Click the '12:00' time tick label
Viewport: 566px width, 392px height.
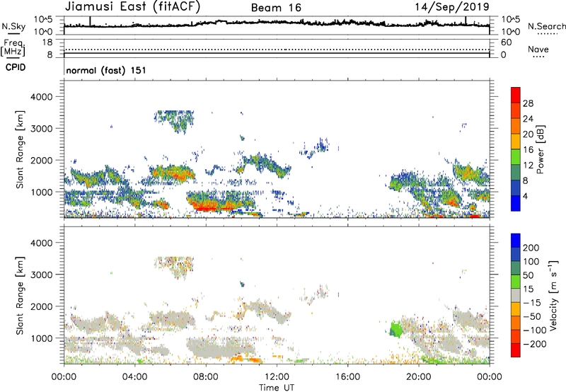[277, 377]
